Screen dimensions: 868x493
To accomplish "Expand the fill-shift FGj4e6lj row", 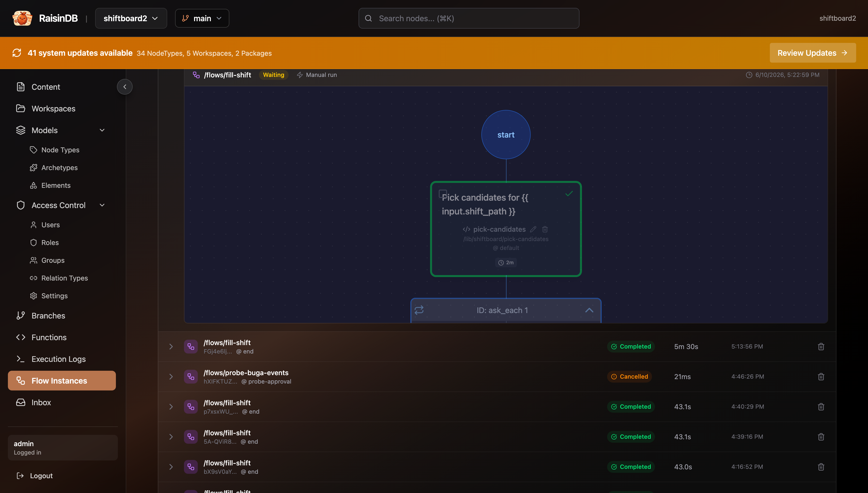I will 171,346.
